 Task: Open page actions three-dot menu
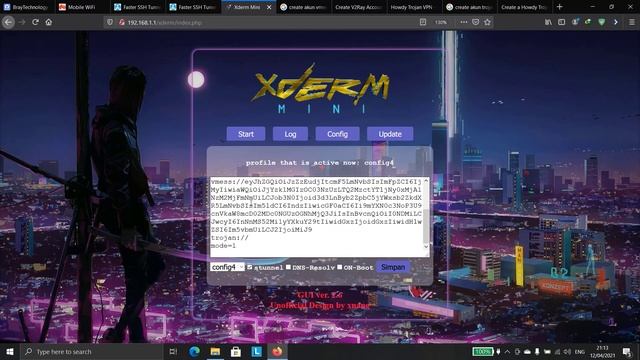click(464, 22)
